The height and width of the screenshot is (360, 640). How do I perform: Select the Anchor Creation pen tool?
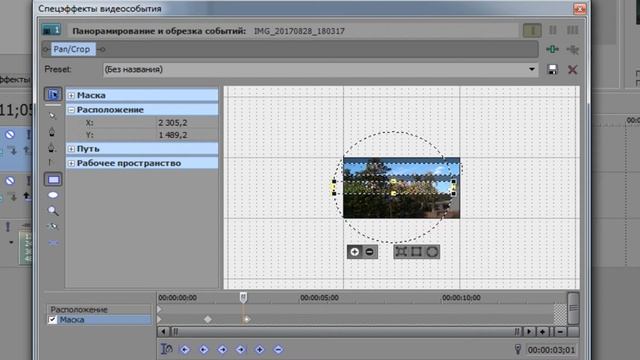tap(52, 131)
